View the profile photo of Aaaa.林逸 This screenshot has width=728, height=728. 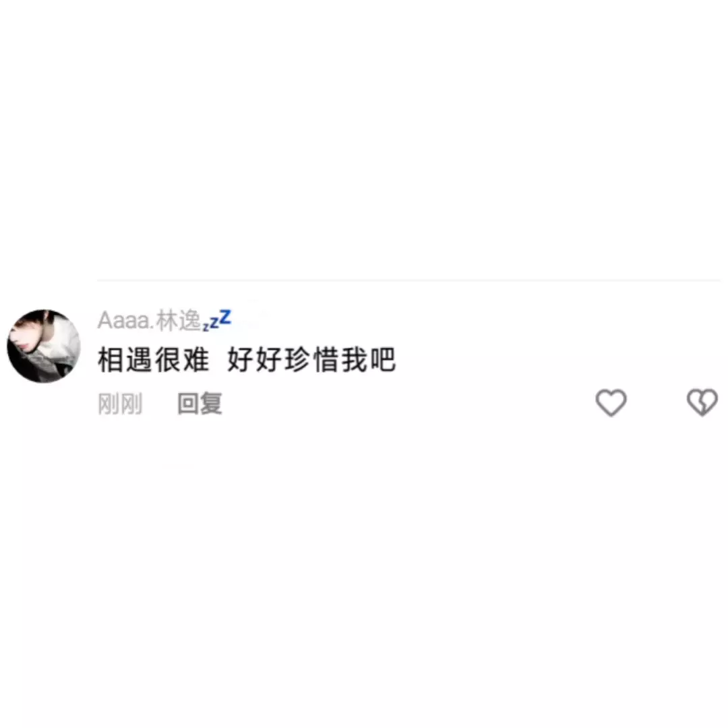click(44, 346)
